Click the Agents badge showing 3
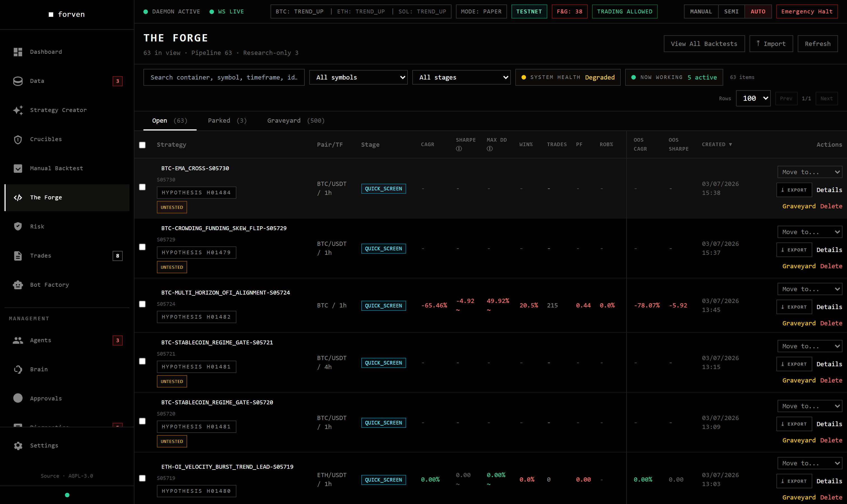 [x=118, y=340]
